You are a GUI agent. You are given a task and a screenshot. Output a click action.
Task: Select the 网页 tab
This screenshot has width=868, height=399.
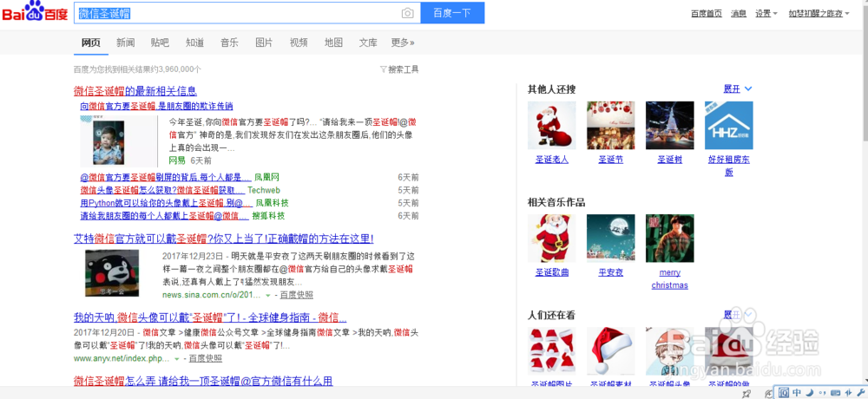(91, 43)
